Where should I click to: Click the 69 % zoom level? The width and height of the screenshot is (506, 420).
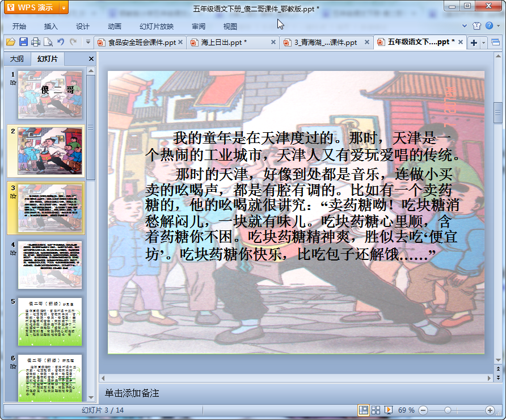406,410
